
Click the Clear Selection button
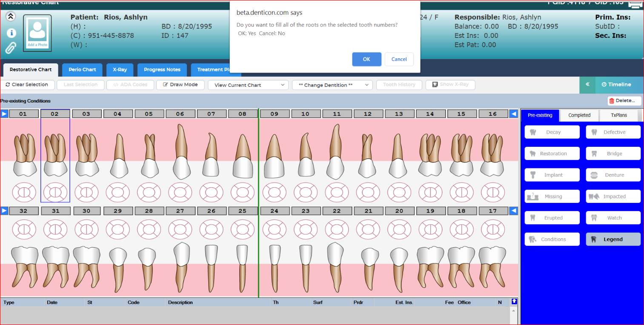(x=27, y=85)
